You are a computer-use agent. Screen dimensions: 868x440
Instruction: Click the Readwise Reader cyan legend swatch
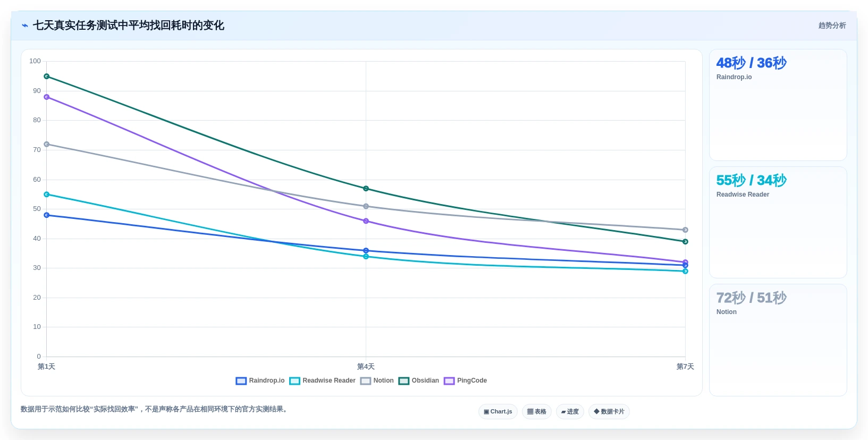[295, 380]
